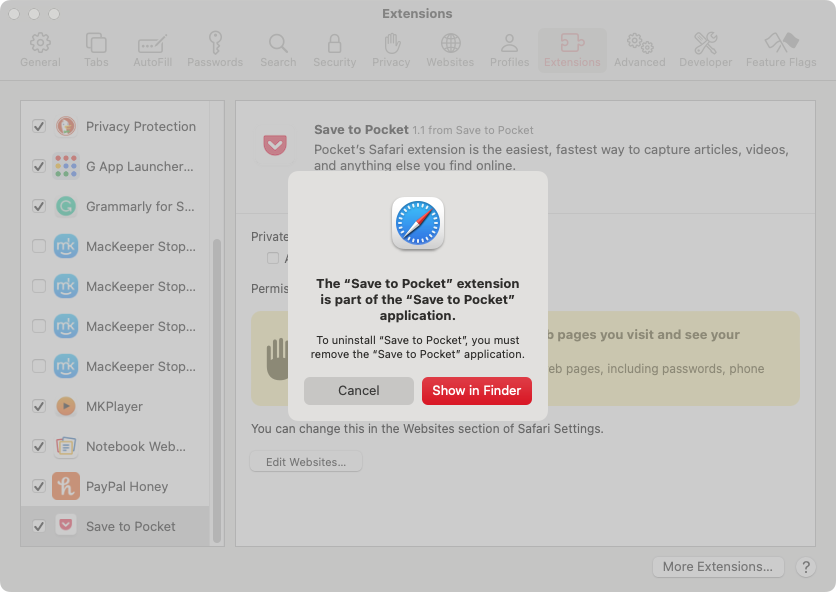Uncheck the MKPlayer extension checkbox

[x=39, y=406]
